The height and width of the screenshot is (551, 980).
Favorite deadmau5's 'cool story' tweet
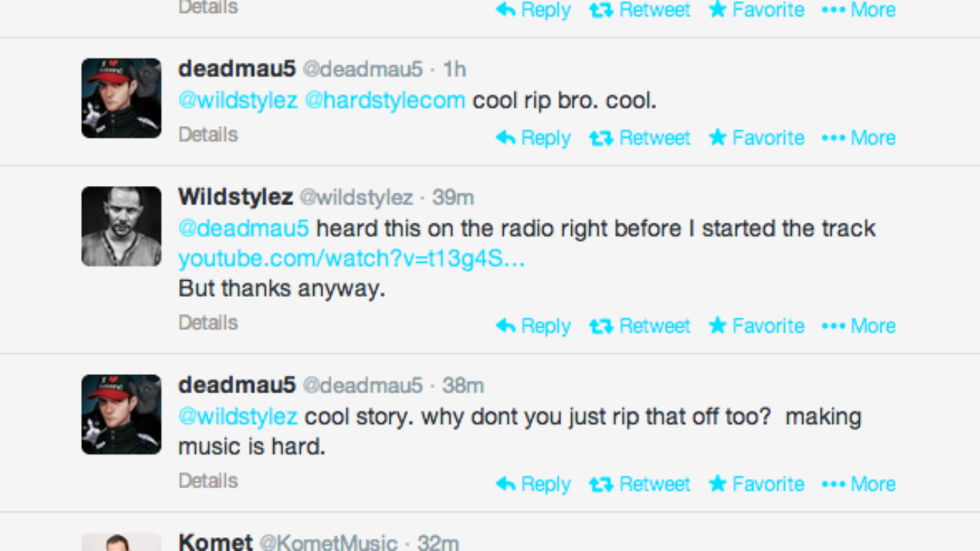756,484
